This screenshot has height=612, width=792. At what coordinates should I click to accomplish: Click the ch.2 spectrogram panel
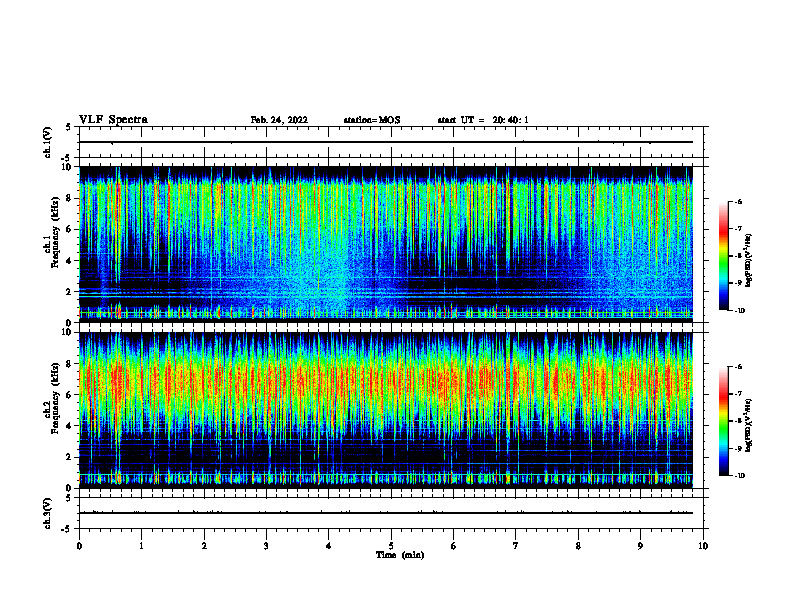click(386, 410)
